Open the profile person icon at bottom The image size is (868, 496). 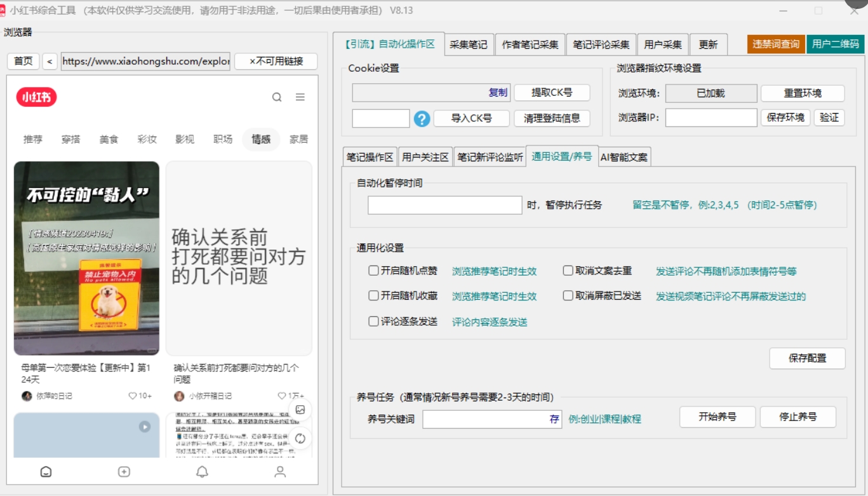279,472
